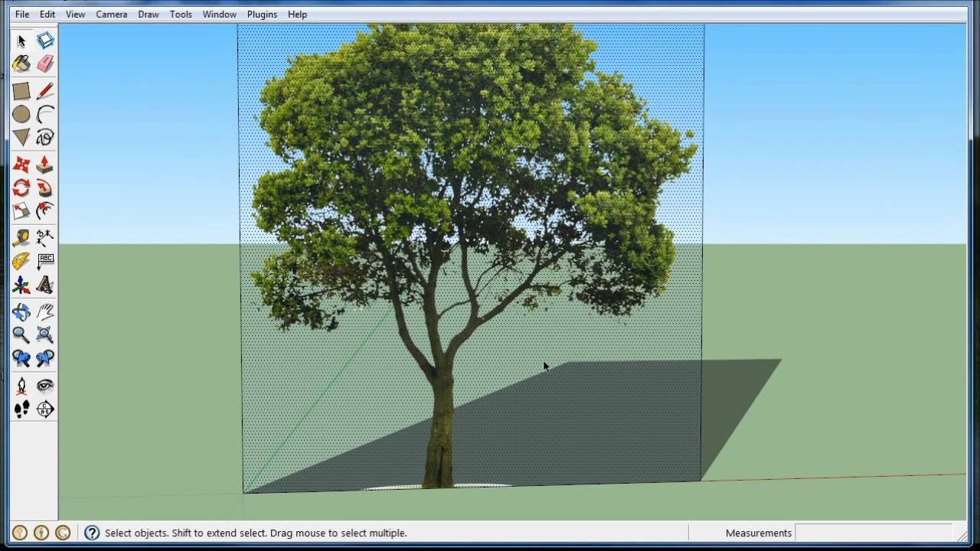Activate the Rectangle drawing tool
The height and width of the screenshot is (551, 980).
(21, 91)
